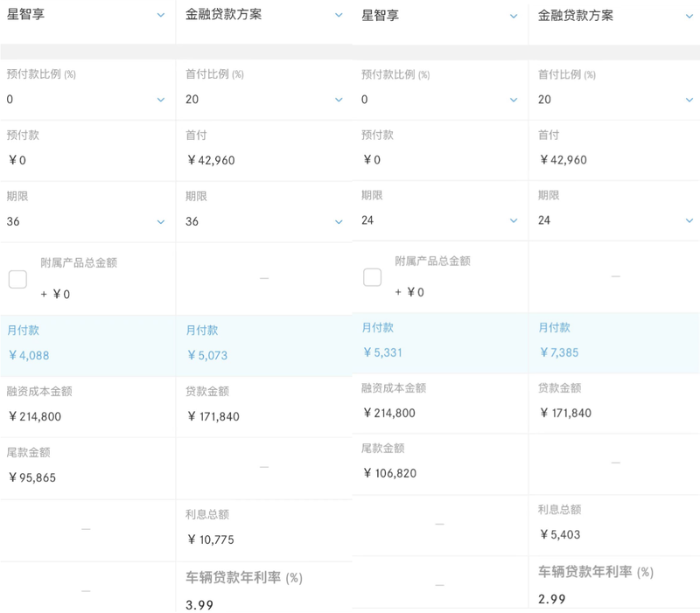Click the 24 期限 chevron under 金融贷款方案
Viewport: 700px width, 613px height.
click(x=689, y=220)
